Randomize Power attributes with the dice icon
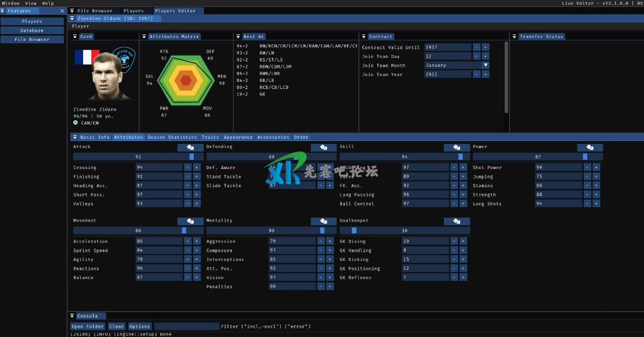This screenshot has width=644, height=337. (x=590, y=147)
